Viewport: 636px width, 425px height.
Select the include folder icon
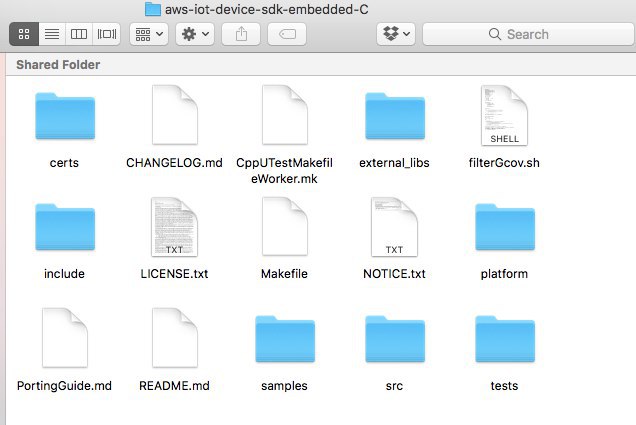tap(65, 228)
